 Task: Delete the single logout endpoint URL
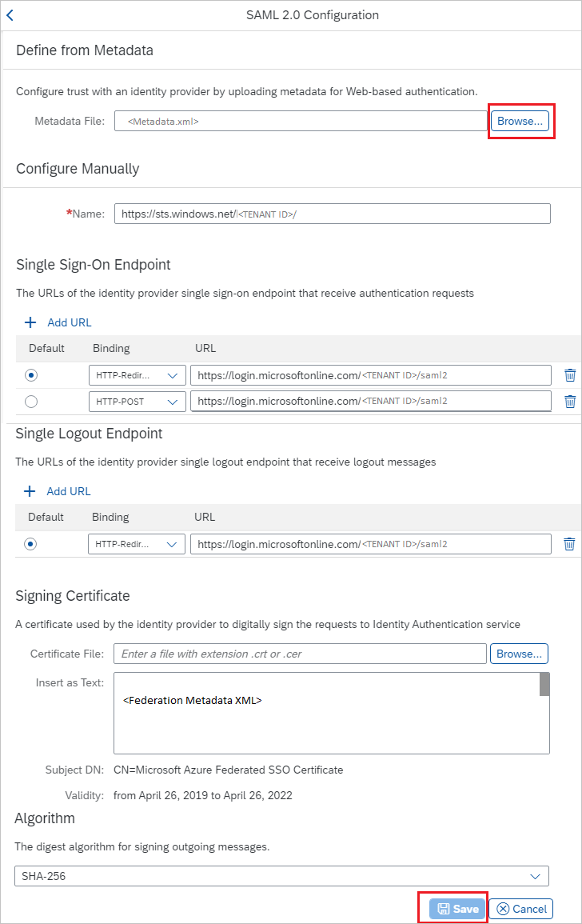569,543
